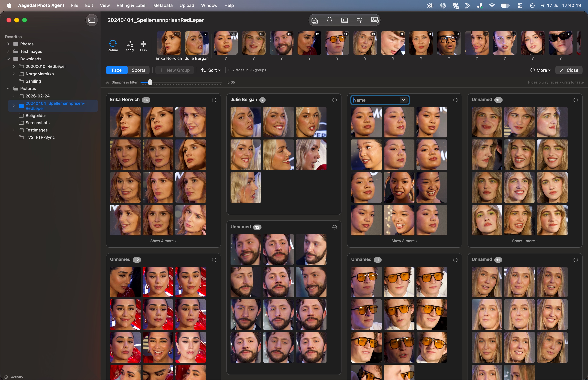Click the Refine faces icon

(112, 46)
